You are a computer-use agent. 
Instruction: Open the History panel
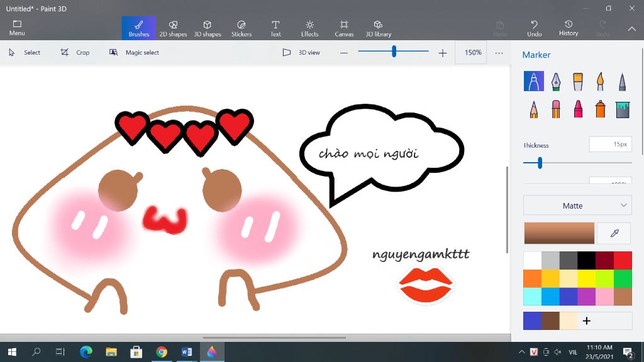(x=569, y=28)
